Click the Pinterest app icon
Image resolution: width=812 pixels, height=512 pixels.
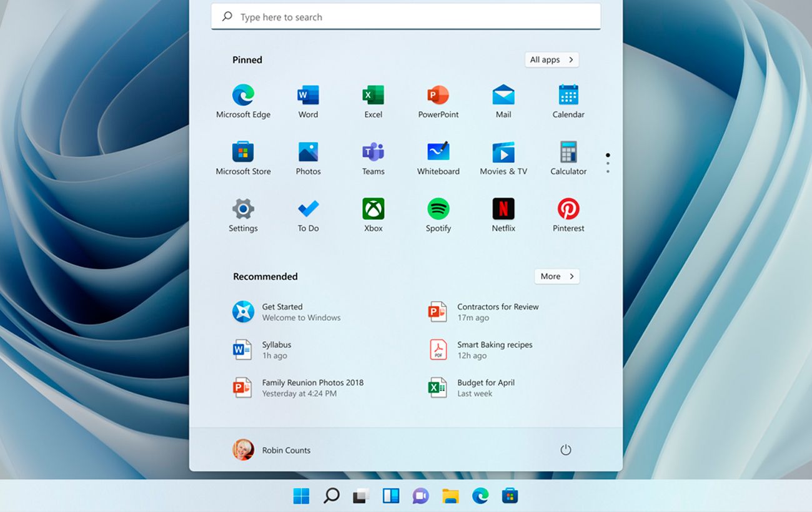click(x=568, y=210)
